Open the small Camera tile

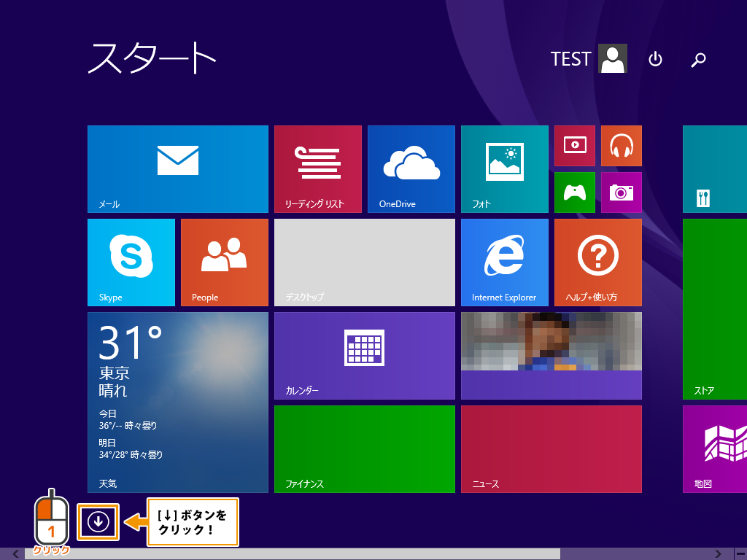point(622,192)
